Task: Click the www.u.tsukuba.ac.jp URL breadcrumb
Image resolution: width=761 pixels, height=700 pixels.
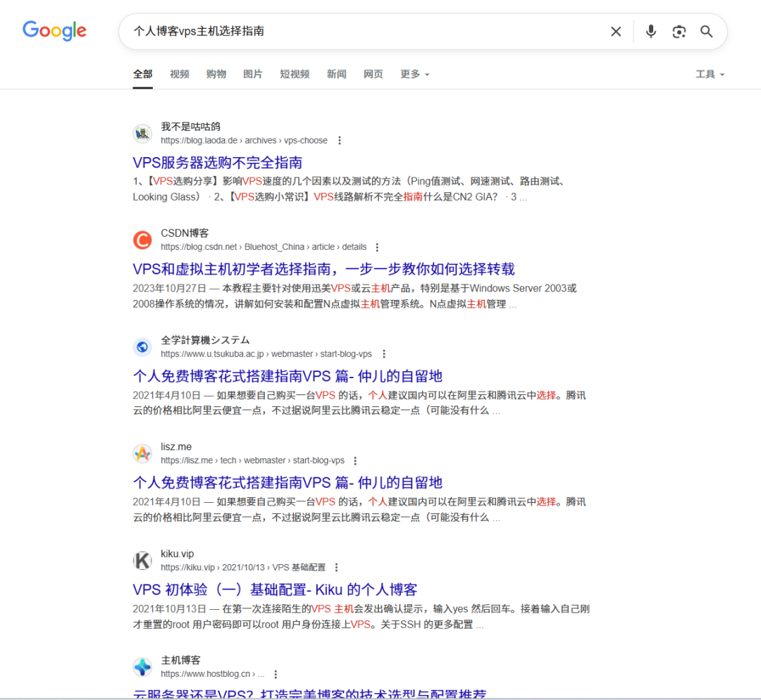Action: coord(266,354)
